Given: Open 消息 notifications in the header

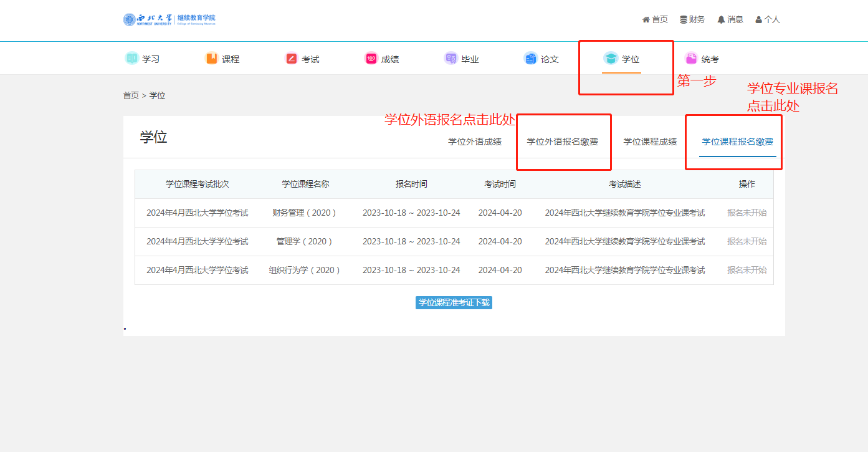Looking at the screenshot, I should click(730, 19).
